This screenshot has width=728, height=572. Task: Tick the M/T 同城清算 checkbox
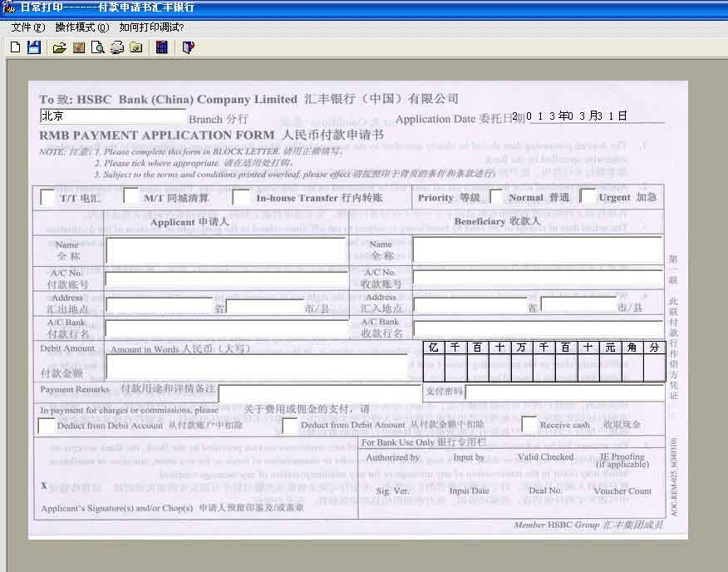pos(131,195)
